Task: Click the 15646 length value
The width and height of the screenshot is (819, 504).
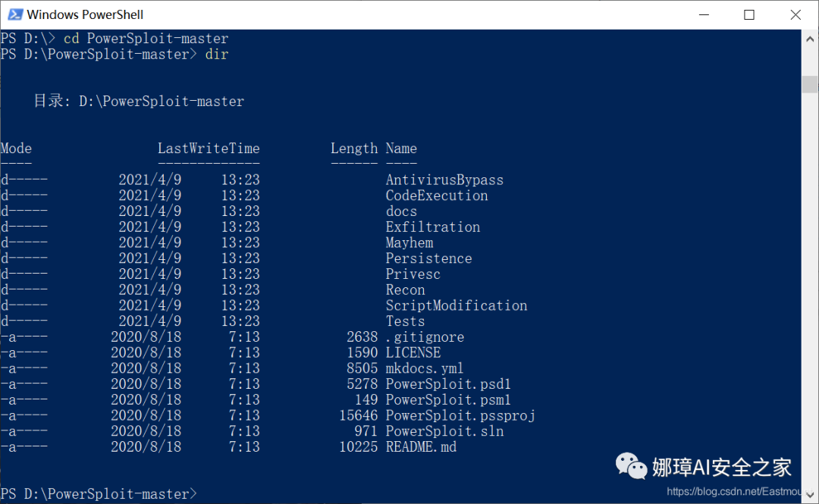Action: click(x=358, y=415)
